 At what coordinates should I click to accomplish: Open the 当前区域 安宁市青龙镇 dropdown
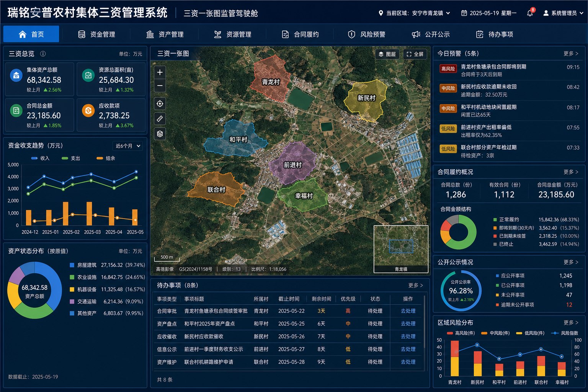coord(415,13)
